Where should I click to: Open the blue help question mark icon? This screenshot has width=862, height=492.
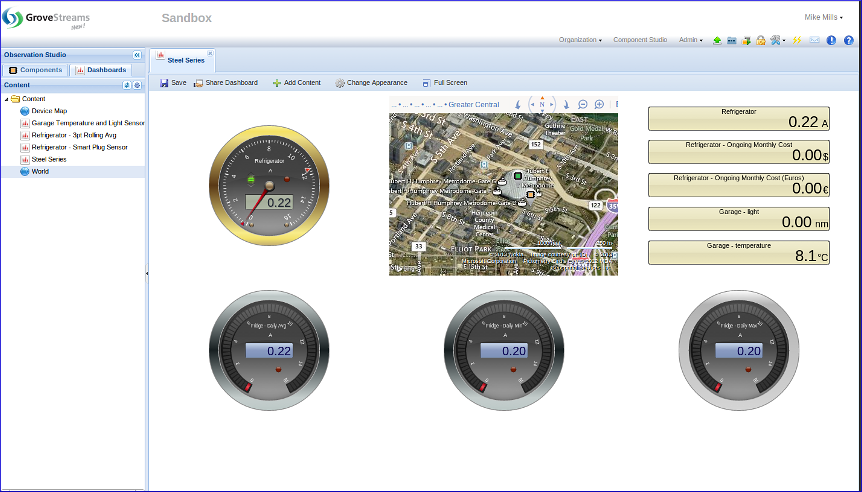(x=847, y=40)
